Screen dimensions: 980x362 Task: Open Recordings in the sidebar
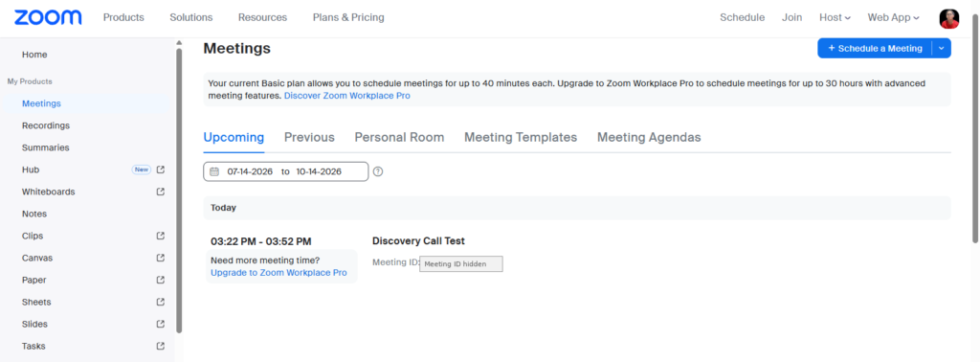coord(46,125)
